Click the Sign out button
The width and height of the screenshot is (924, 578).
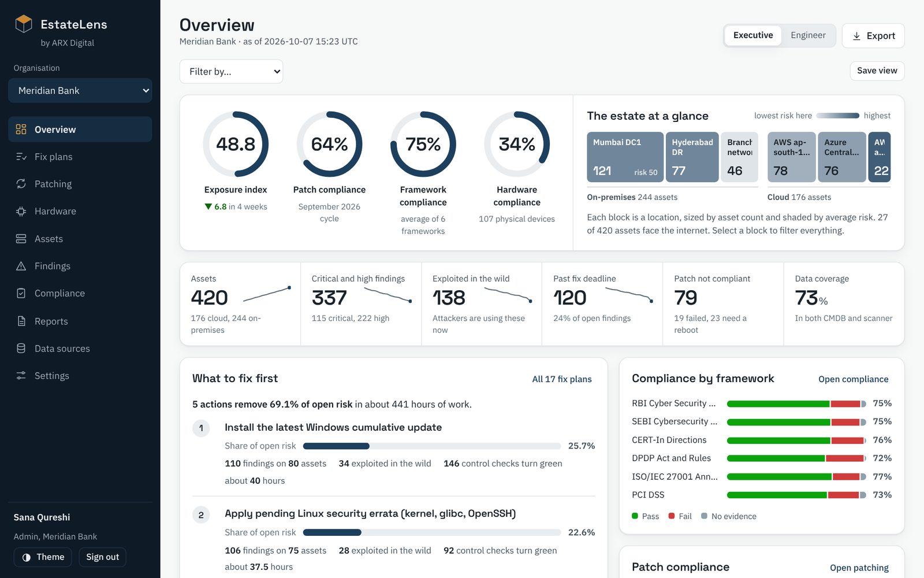(x=102, y=557)
